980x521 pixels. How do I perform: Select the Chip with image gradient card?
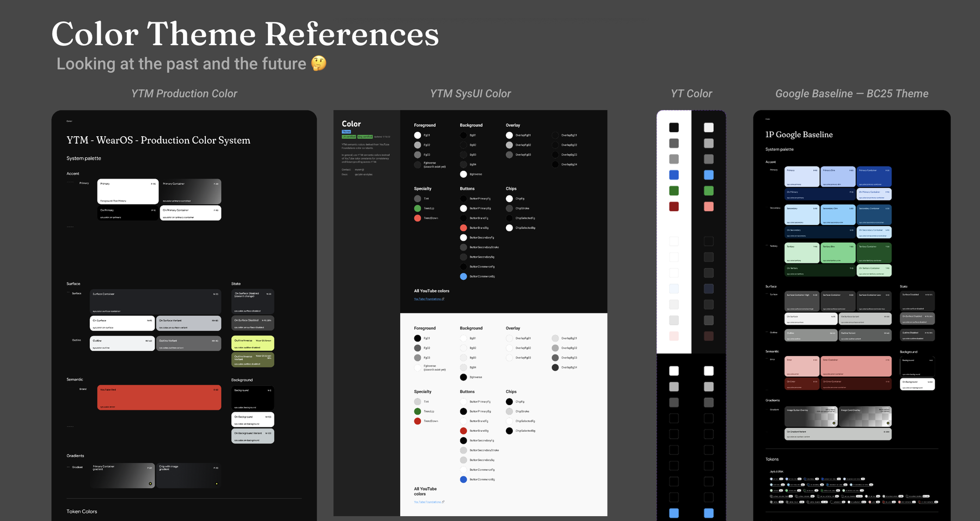tap(188, 475)
